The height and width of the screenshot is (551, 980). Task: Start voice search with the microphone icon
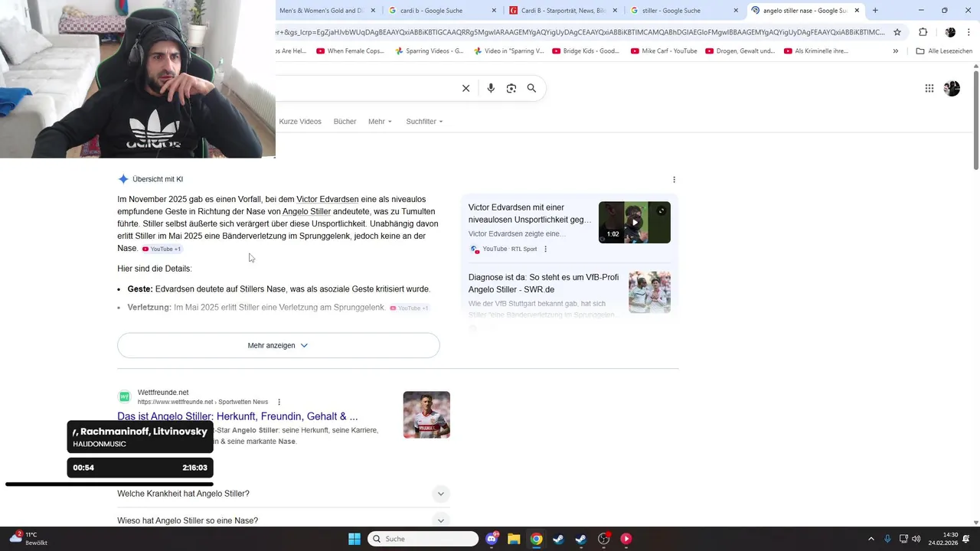[x=491, y=88]
